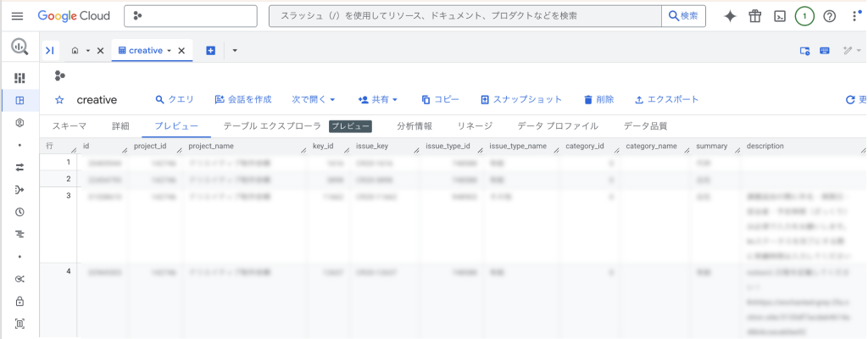Image resolution: width=868 pixels, height=339 pixels.
Task: Expand the 次で開く dropdown
Action: point(314,99)
